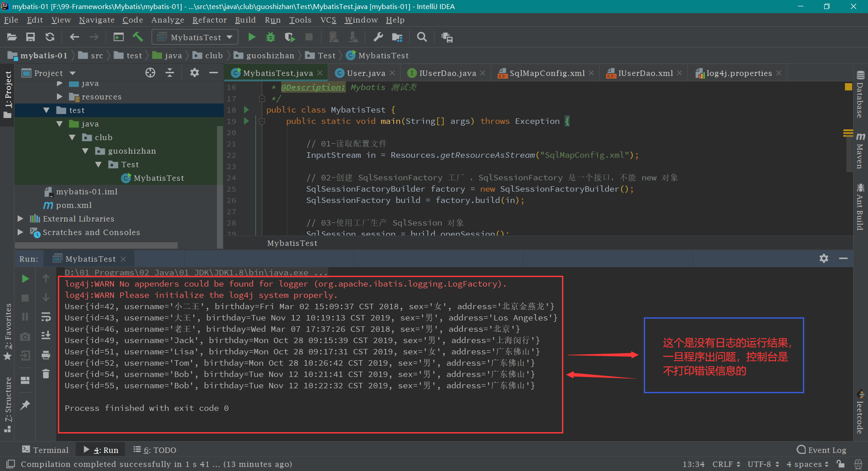Click the Save All disk icon

click(x=31, y=37)
